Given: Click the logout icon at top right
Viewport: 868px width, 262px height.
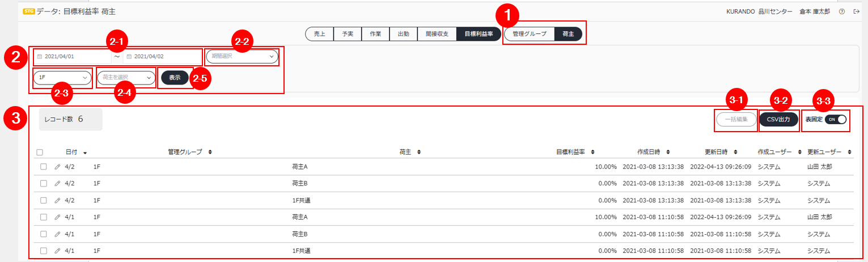Looking at the screenshot, I should pyautogui.click(x=856, y=11).
